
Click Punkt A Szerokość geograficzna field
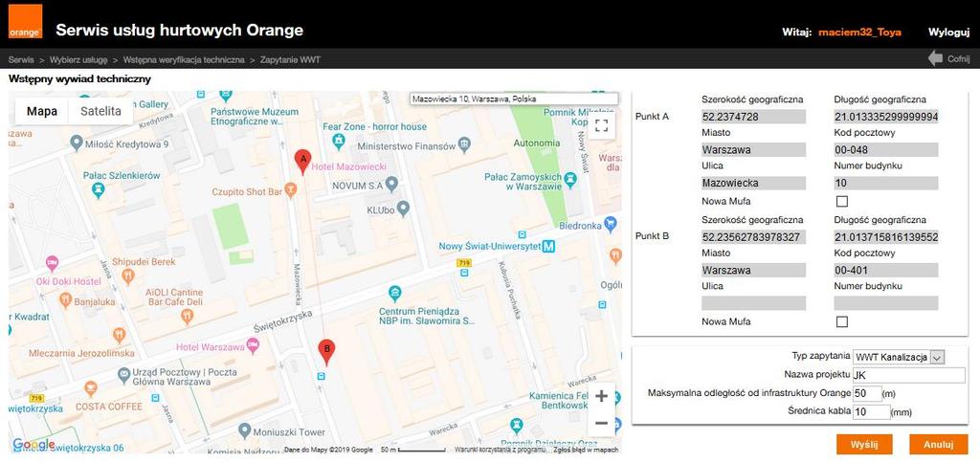click(x=754, y=117)
